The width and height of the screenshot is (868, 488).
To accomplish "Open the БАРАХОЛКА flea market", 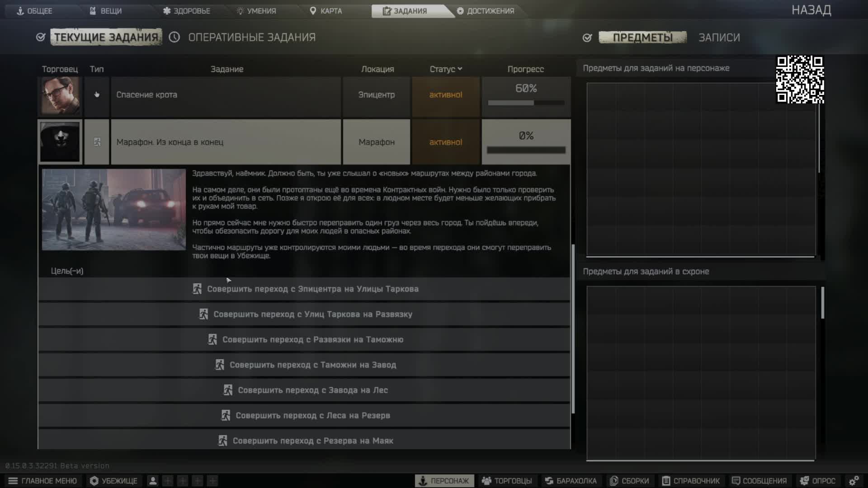I will click(571, 481).
